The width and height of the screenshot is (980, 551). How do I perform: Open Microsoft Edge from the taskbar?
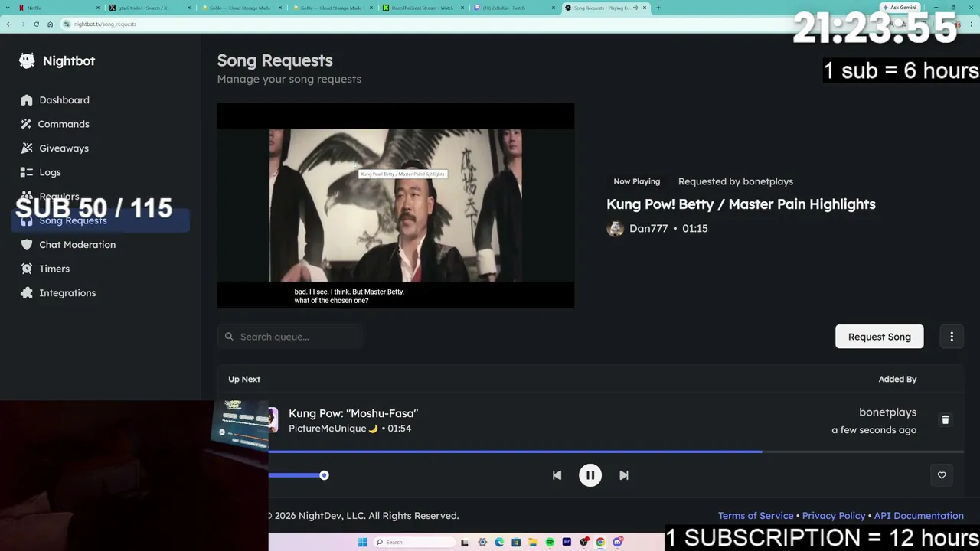coord(499,543)
